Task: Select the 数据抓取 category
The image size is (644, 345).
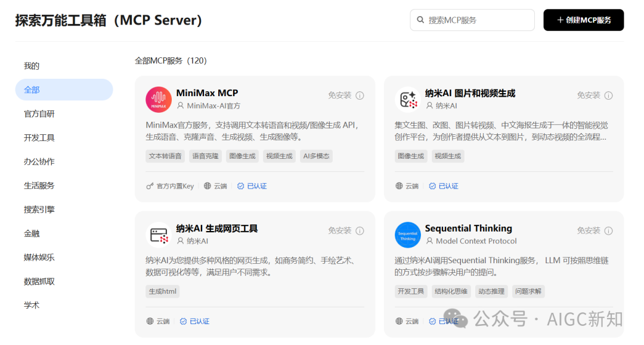Action: click(64, 281)
